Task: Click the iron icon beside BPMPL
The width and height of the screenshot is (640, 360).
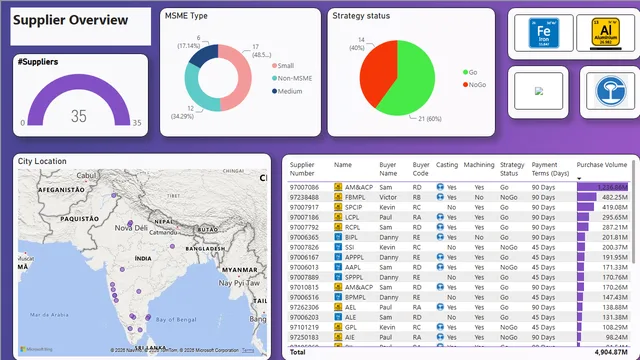Action: pos(338,297)
